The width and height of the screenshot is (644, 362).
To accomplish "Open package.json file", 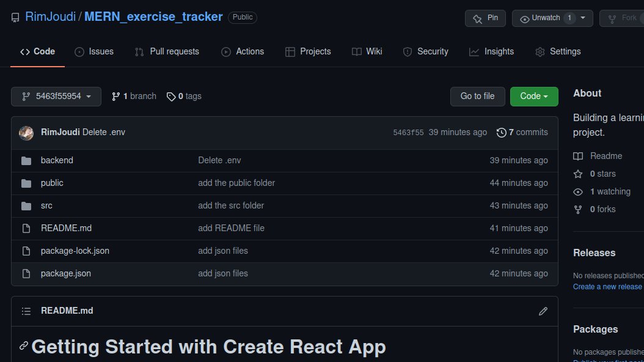I will (x=66, y=273).
